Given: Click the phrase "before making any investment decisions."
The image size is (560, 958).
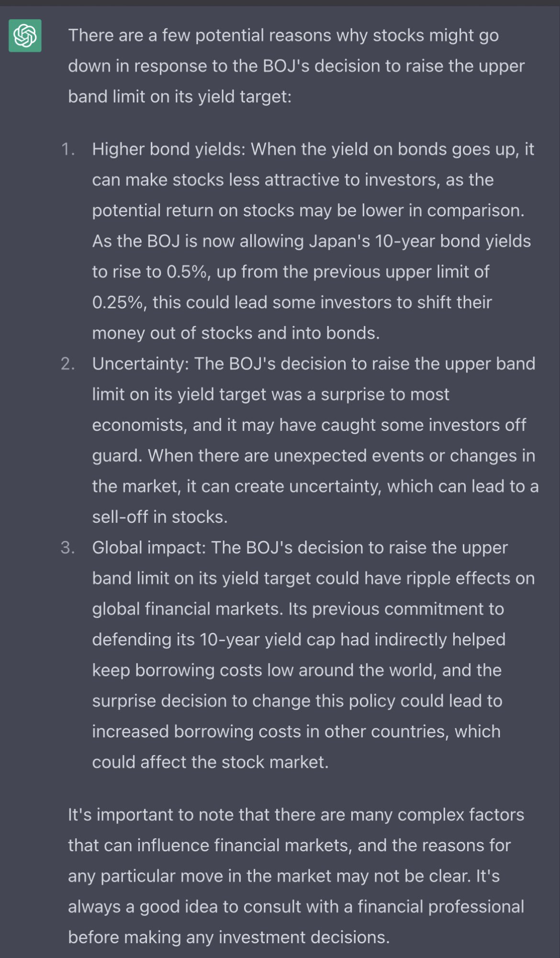Looking at the screenshot, I should (229, 937).
